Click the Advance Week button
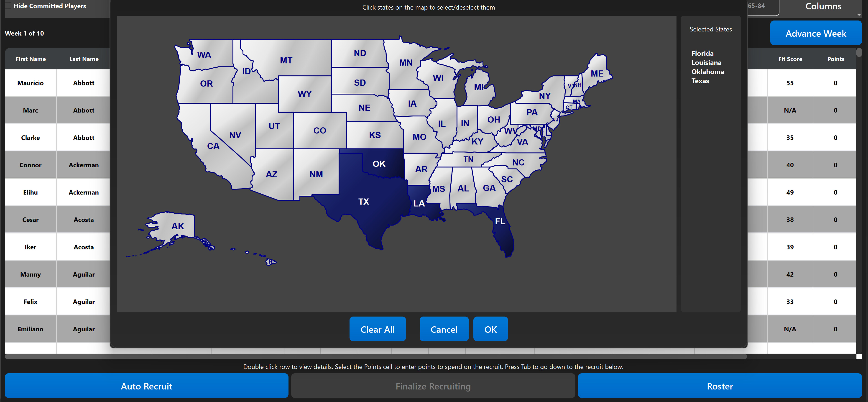Screen dimensions: 868x402 pyautogui.click(x=816, y=33)
